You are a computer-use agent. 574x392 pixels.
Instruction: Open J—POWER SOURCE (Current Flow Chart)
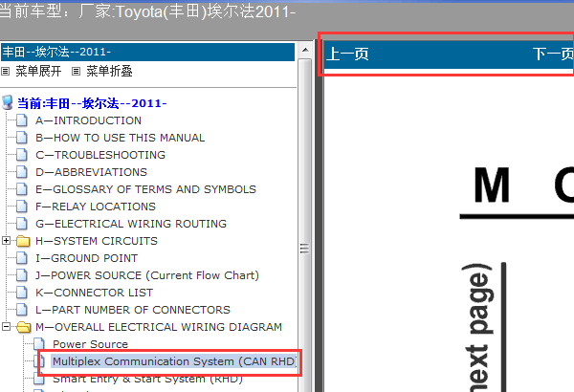[x=147, y=275]
